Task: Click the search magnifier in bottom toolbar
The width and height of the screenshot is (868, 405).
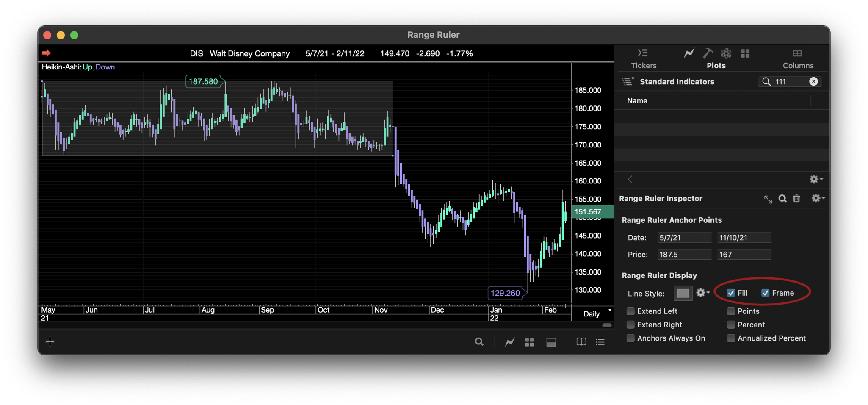Action: (479, 342)
